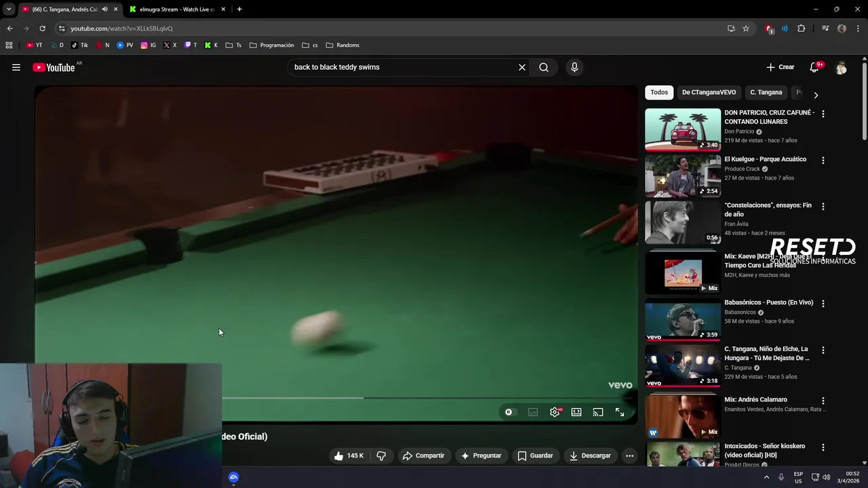Open the Mix: Andrés Calamaro title

tap(755, 400)
